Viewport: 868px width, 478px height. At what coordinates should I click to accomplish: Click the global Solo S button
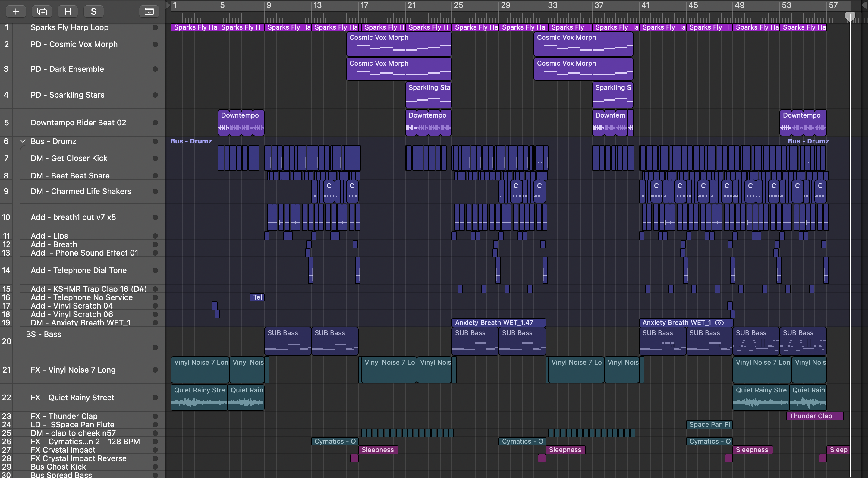point(94,11)
